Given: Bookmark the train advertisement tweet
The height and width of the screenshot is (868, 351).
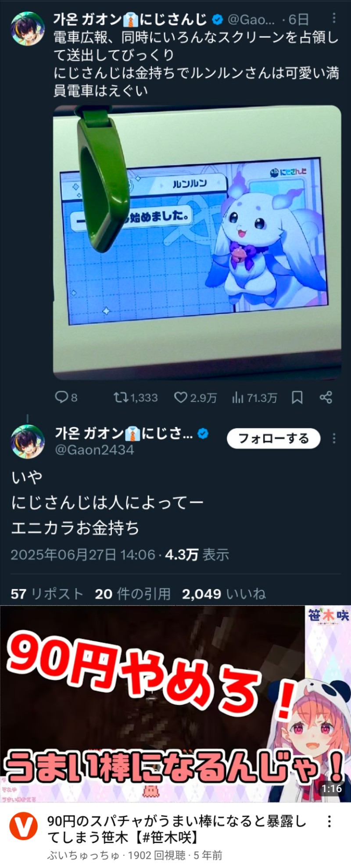Looking at the screenshot, I should pos(297,397).
